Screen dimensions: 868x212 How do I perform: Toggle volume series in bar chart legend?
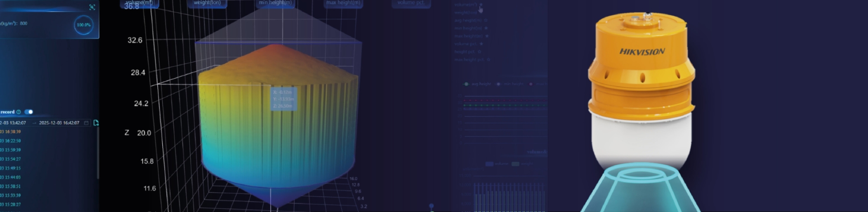(496, 164)
